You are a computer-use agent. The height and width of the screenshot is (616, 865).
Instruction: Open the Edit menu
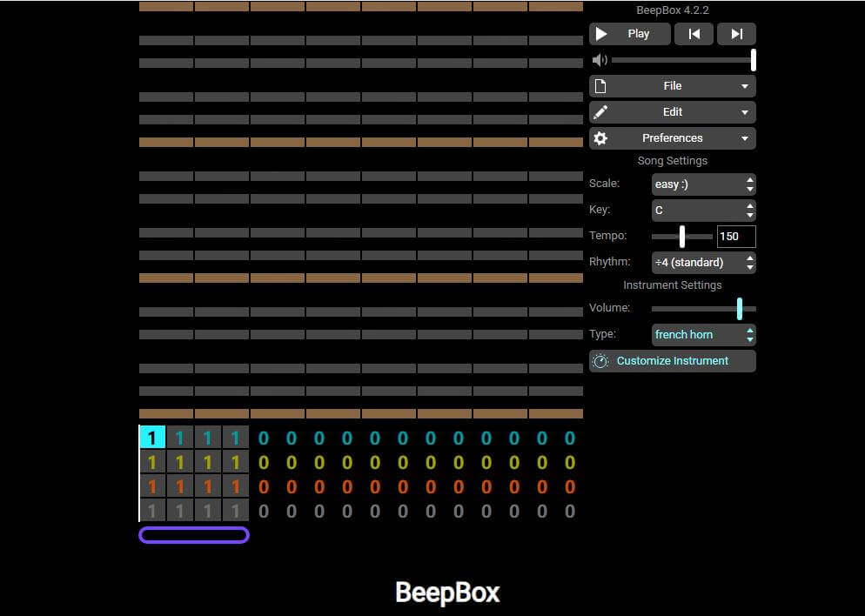click(x=672, y=111)
